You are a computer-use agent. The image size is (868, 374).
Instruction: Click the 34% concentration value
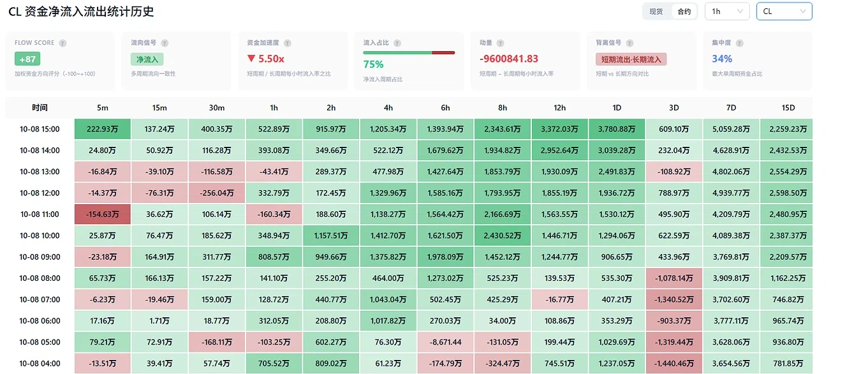[x=722, y=59]
